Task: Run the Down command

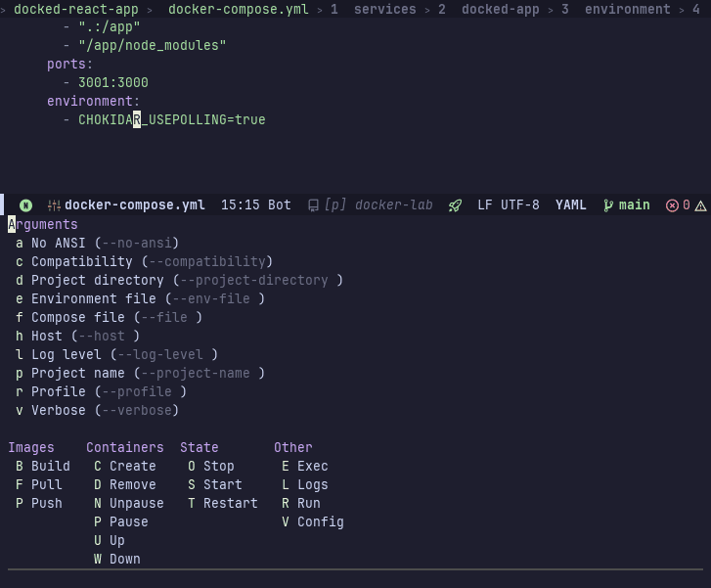Action: point(117,560)
